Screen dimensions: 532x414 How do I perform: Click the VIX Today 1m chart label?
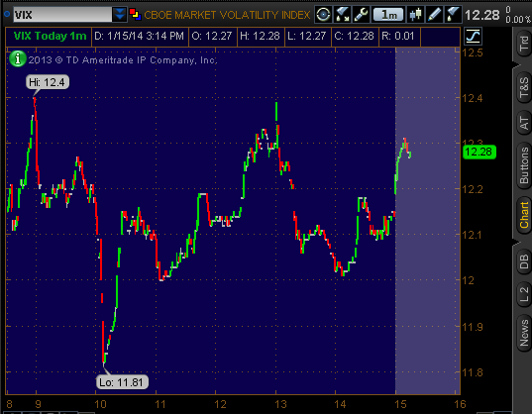[x=50, y=36]
